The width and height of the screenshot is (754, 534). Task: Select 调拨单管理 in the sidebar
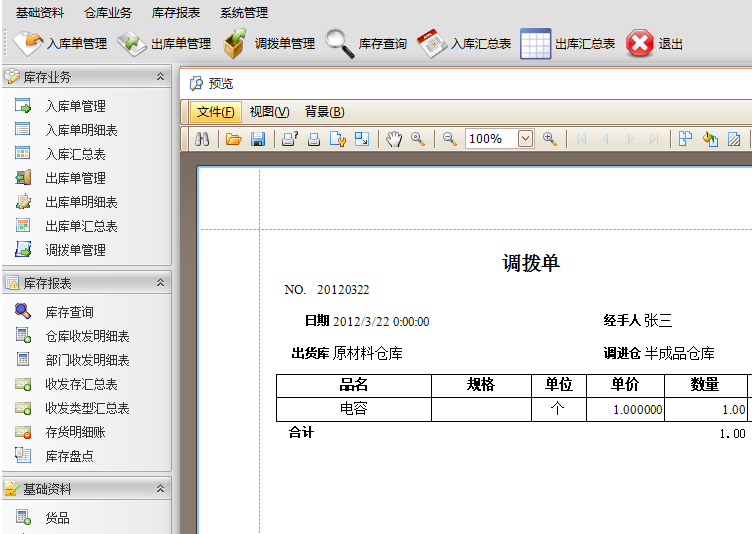point(75,250)
